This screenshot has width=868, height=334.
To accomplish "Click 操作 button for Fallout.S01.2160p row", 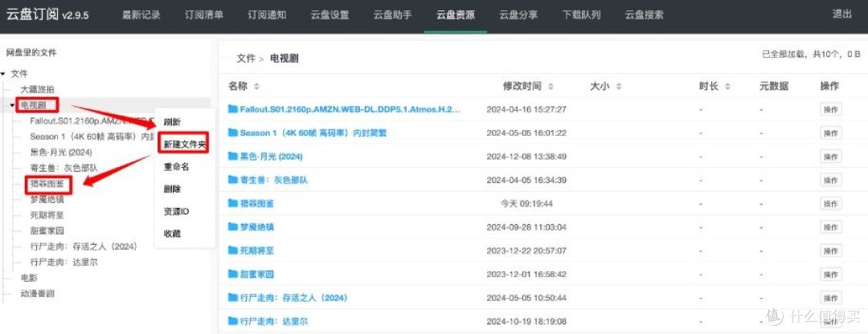I will click(x=831, y=109).
